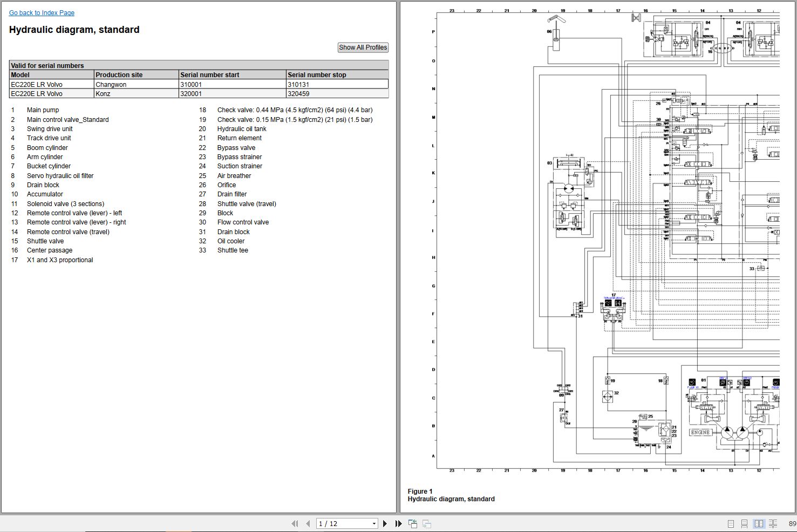
Task: Click the Bypass strainer entry
Action: (240, 157)
